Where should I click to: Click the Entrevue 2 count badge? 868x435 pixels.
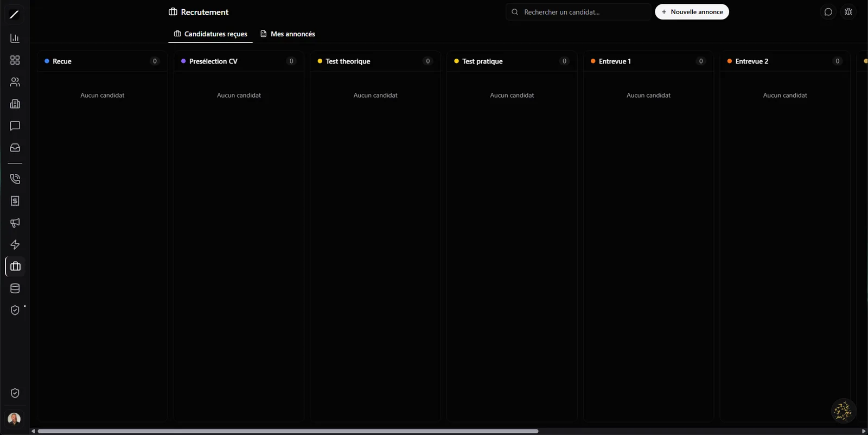[838, 61]
